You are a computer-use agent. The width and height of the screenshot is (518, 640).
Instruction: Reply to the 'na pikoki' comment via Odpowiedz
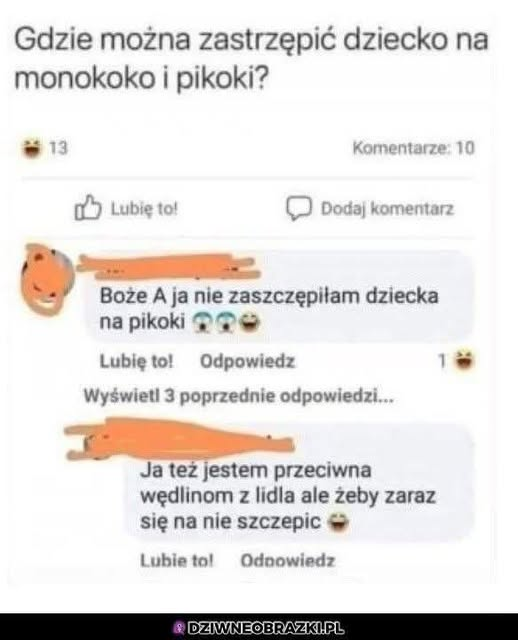[247, 361]
